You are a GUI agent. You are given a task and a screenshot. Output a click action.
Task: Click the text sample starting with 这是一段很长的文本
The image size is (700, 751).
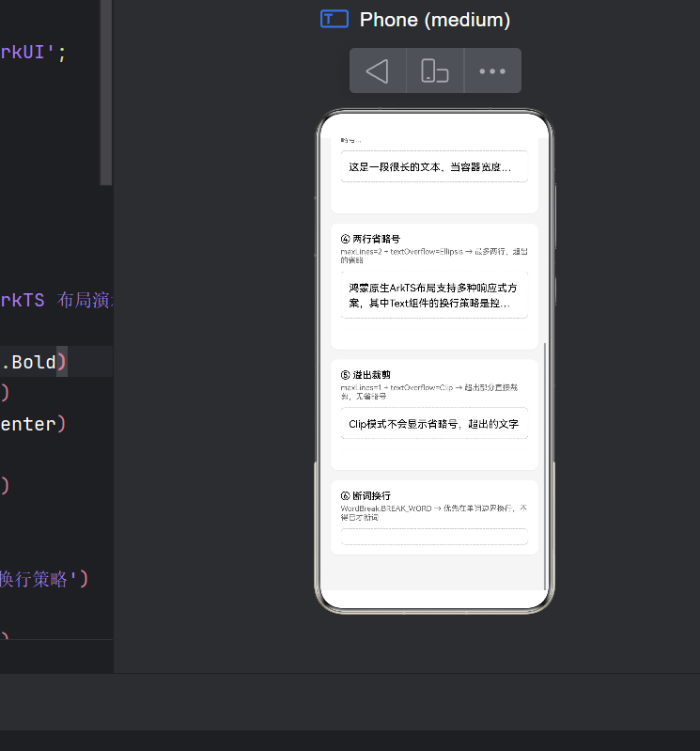[x=430, y=166]
